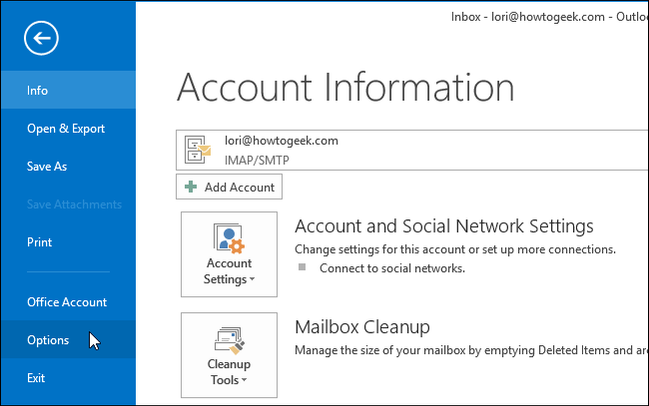Click the Cleanup Tools envelope-brush icon
Viewport: 649px width, 406px height.
[x=229, y=341]
